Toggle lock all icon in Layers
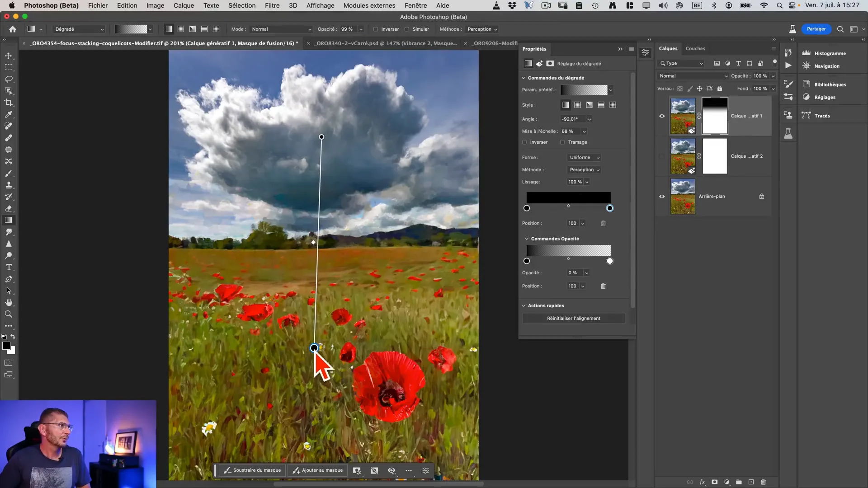 click(720, 89)
